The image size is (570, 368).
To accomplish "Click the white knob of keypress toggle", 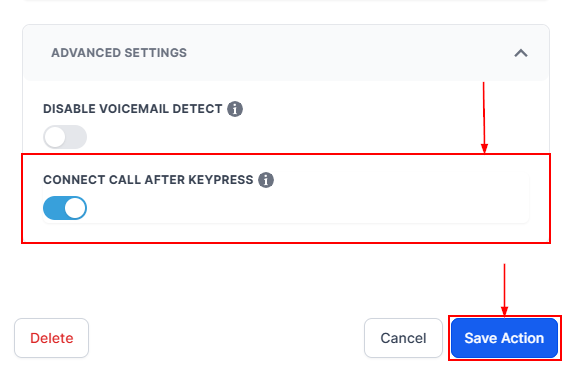I will click(75, 208).
